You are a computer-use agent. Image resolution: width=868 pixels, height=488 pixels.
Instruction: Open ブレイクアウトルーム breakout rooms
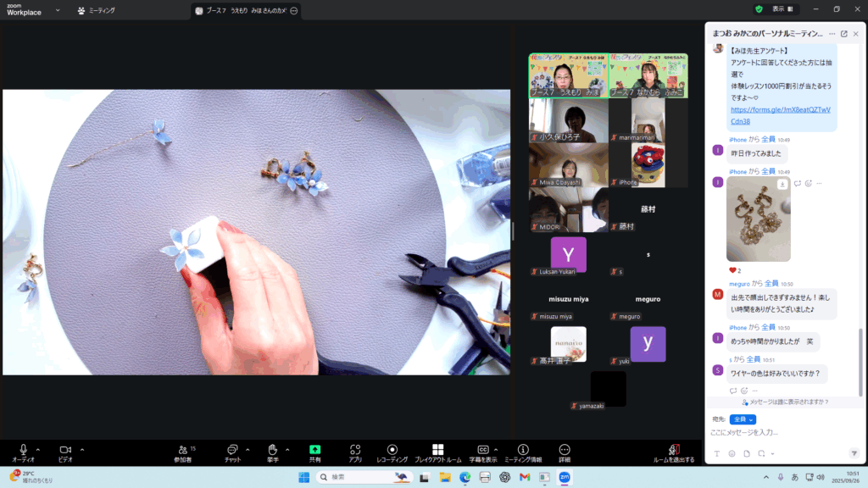tap(437, 452)
